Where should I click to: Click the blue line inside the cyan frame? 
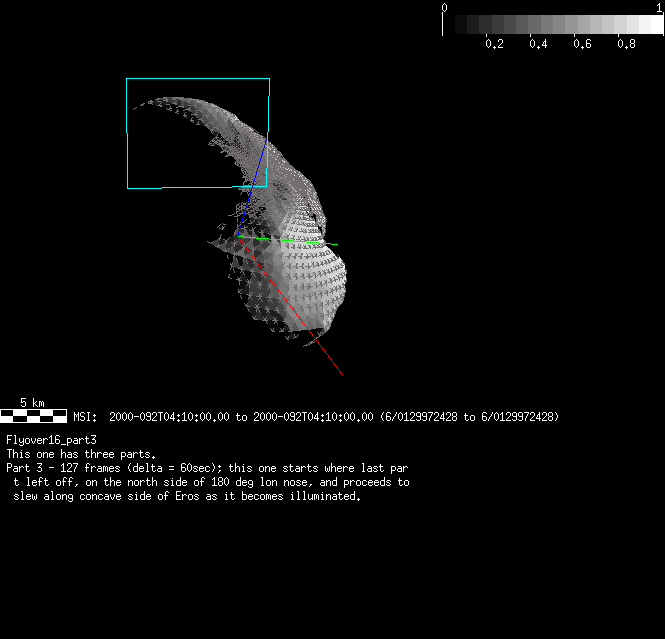[260, 164]
